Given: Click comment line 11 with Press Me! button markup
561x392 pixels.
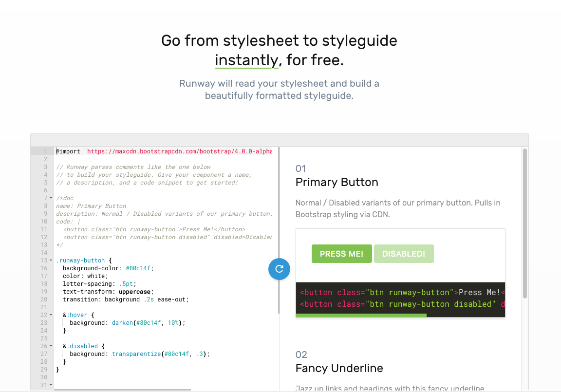Looking at the screenshot, I should coord(154,230).
